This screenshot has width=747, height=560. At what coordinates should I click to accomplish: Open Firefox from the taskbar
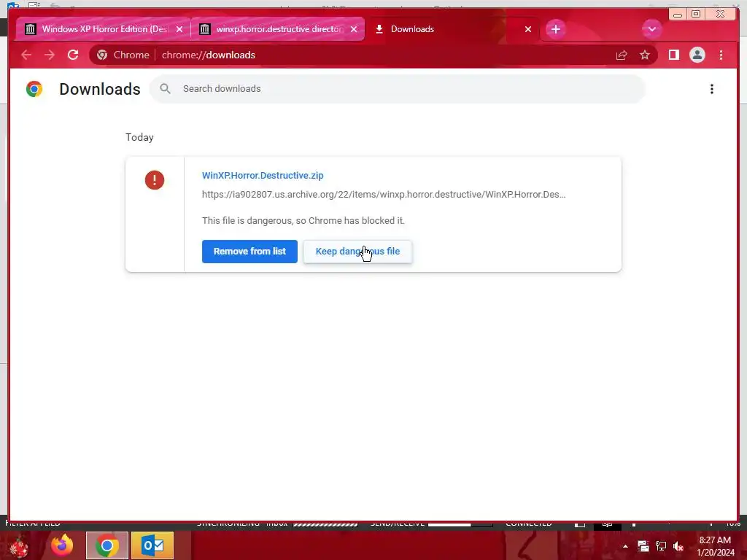coord(62,545)
